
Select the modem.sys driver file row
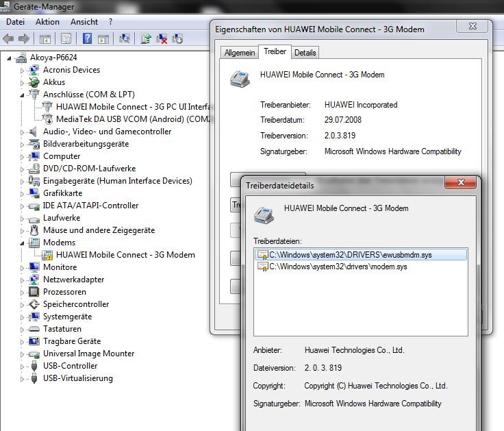[x=361, y=267]
